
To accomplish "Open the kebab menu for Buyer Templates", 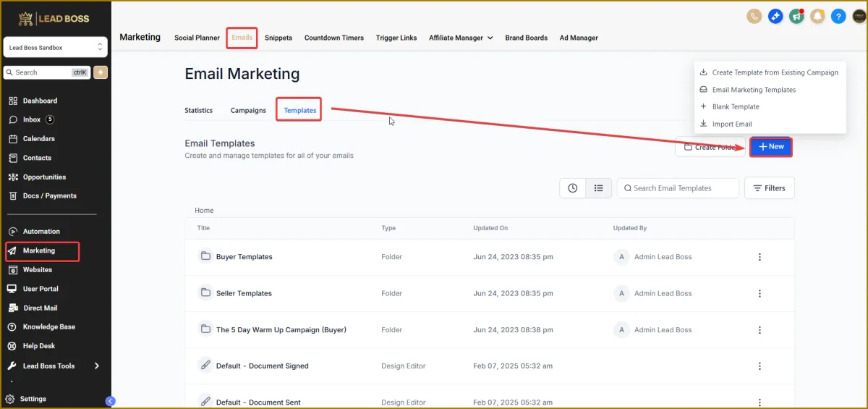I will tap(759, 257).
